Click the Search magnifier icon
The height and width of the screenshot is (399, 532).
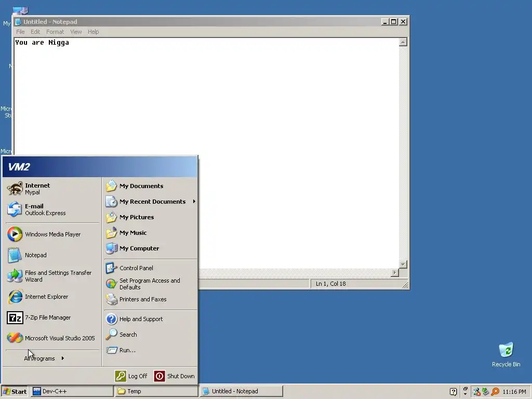(x=111, y=335)
